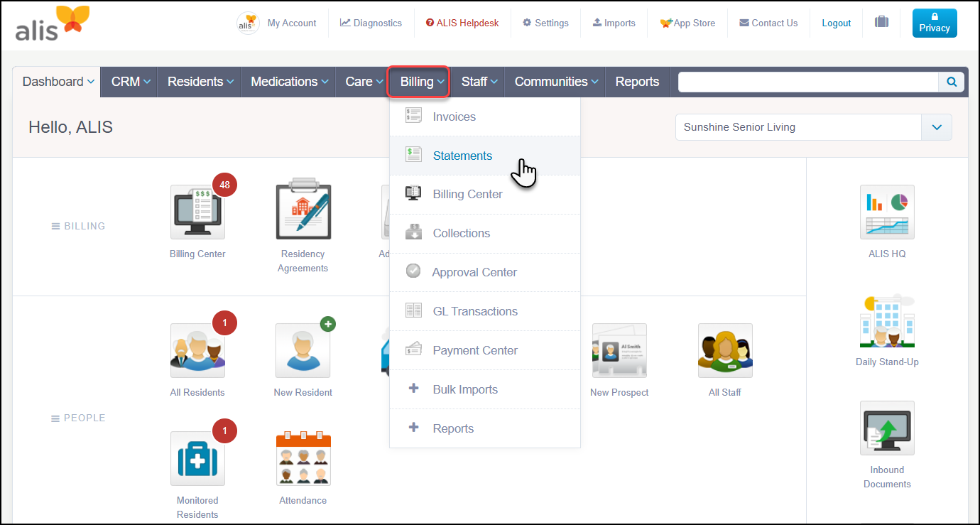Open the All Staff icon
Image resolution: width=980 pixels, height=525 pixels.
click(x=725, y=351)
